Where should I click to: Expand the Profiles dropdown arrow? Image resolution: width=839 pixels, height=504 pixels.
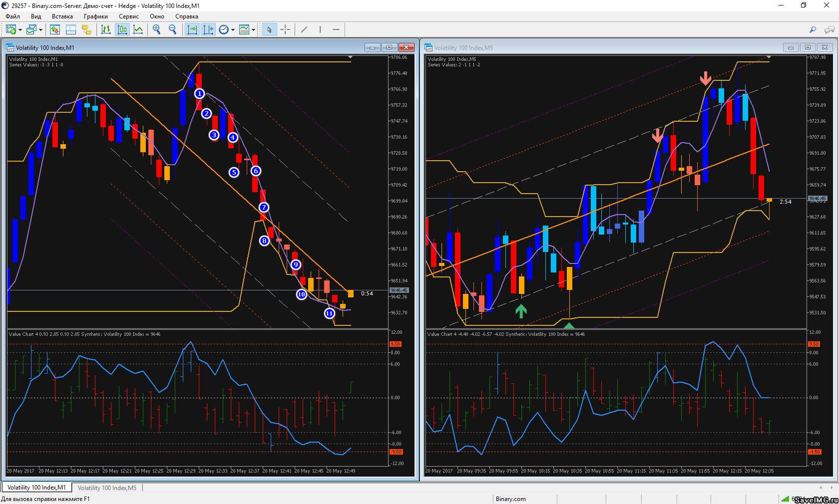click(40, 30)
